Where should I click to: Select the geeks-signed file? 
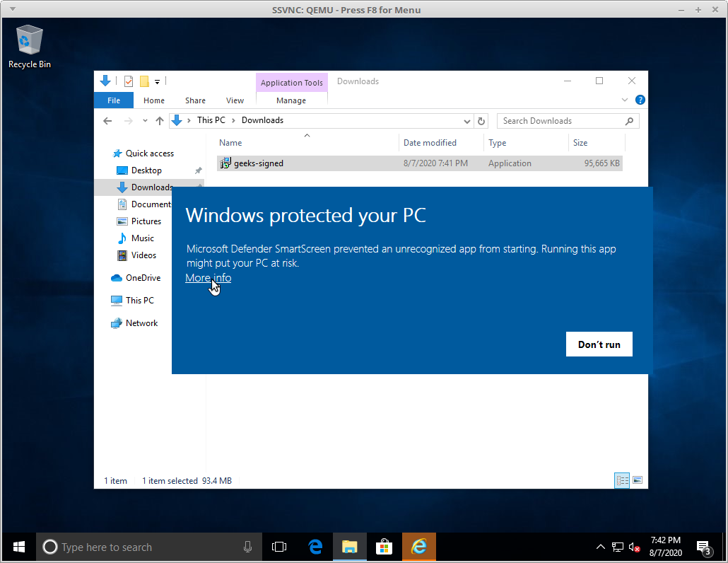tap(419, 163)
